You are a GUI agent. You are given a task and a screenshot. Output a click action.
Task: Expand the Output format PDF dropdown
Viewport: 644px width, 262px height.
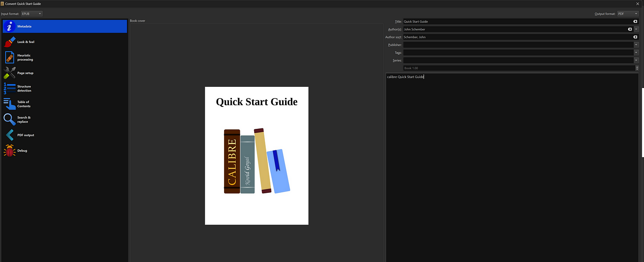pos(628,14)
